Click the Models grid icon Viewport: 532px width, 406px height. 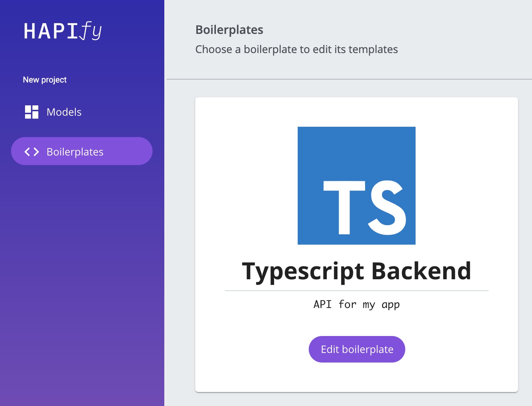point(32,112)
